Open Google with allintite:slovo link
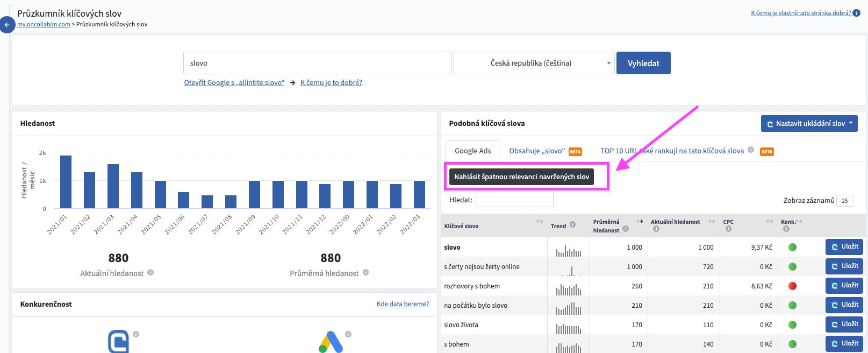 coord(234,82)
